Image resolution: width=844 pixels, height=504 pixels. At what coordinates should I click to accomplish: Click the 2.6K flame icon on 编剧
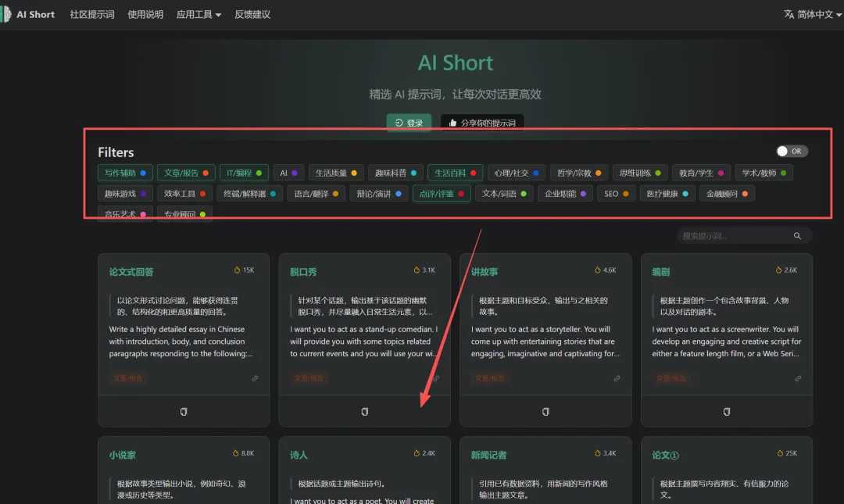778,270
